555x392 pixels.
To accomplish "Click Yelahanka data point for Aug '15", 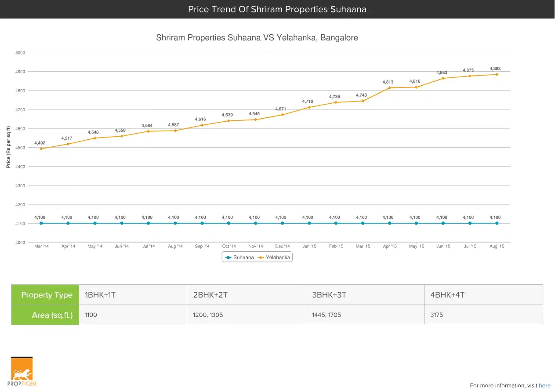I will point(497,74).
